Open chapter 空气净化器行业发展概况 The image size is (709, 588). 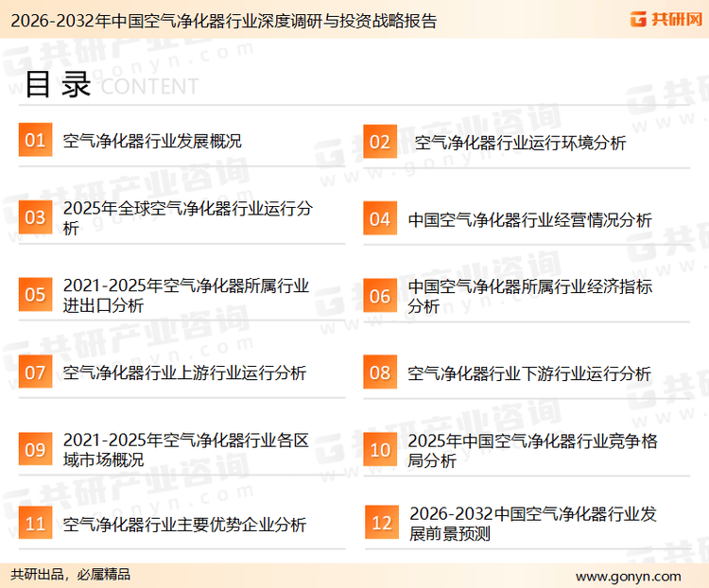click(152, 141)
